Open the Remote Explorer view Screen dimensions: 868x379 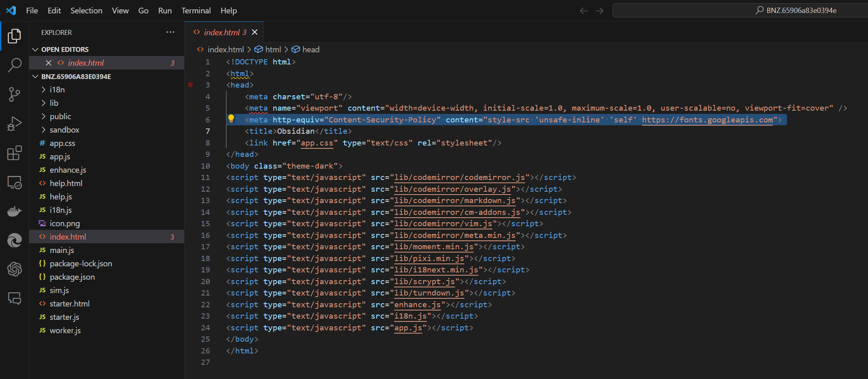coord(15,183)
